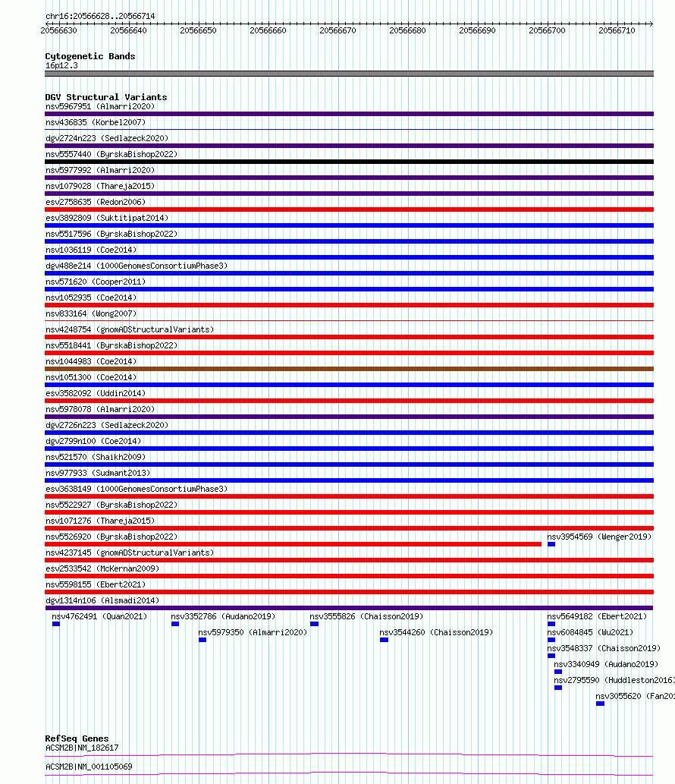This screenshot has height=784, width=675.
Task: Click the blue marker under nsv3055620
Action: tap(600, 704)
